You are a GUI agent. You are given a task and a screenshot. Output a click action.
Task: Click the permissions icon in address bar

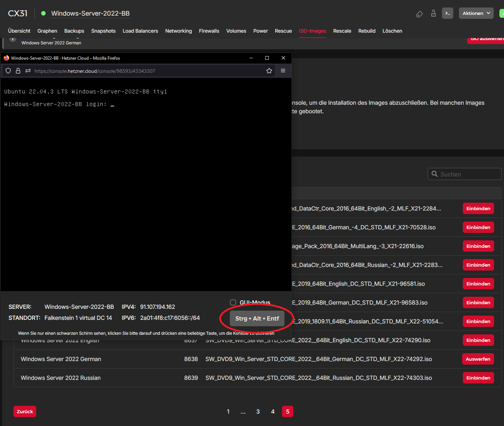28,71
